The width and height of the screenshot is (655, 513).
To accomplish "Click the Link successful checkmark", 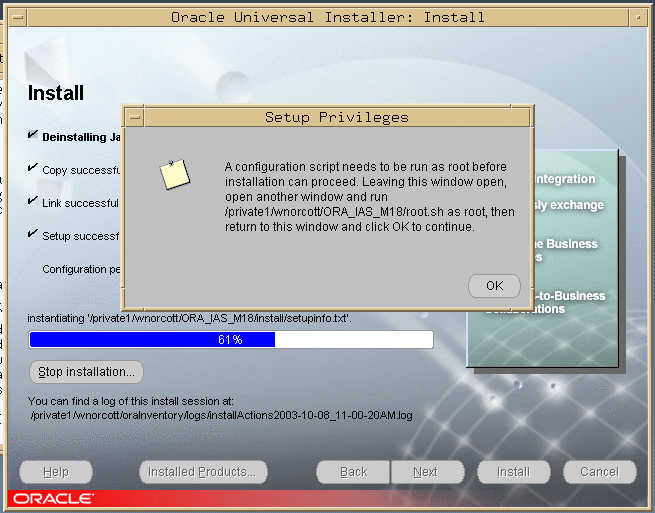I will click(33, 200).
